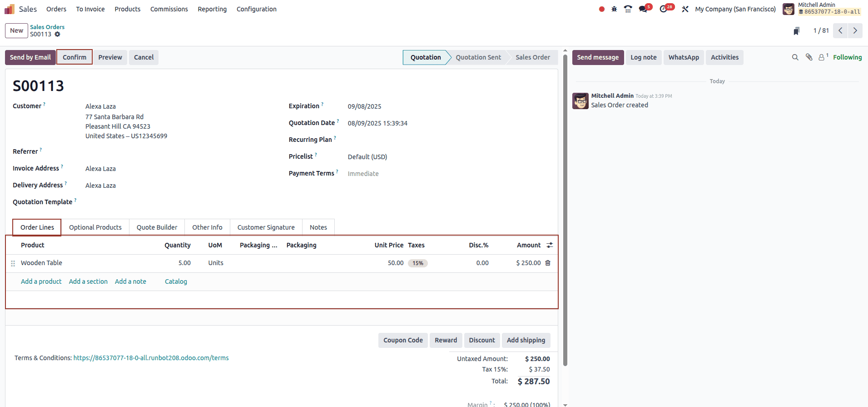Click the Coupon Code button
This screenshot has width=868, height=407.
[x=403, y=340]
